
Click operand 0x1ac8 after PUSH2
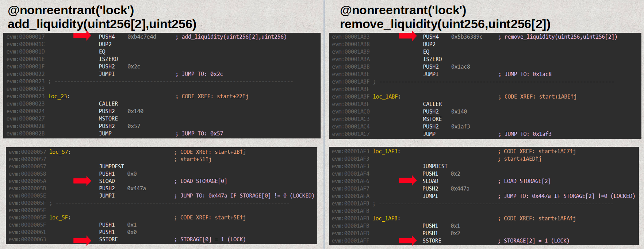(x=461, y=67)
